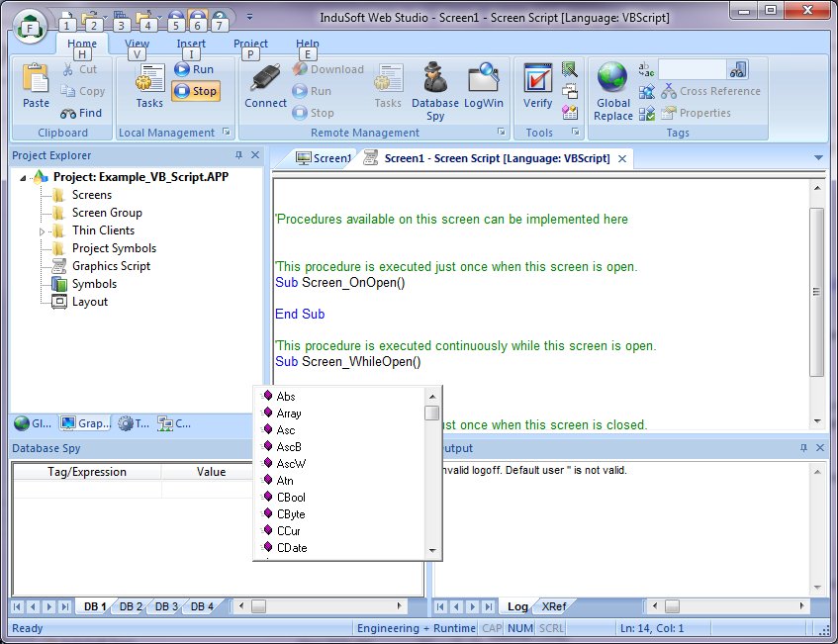Click the End Sub line in editor

coord(300,315)
